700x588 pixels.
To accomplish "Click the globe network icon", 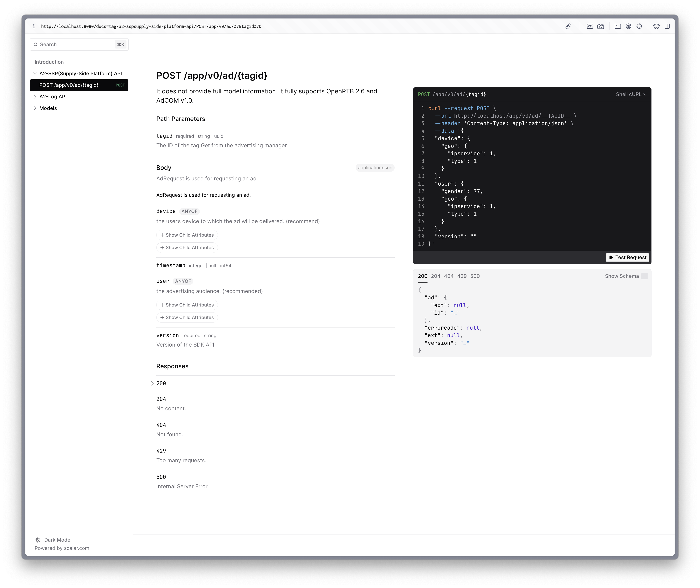I will tap(628, 26).
